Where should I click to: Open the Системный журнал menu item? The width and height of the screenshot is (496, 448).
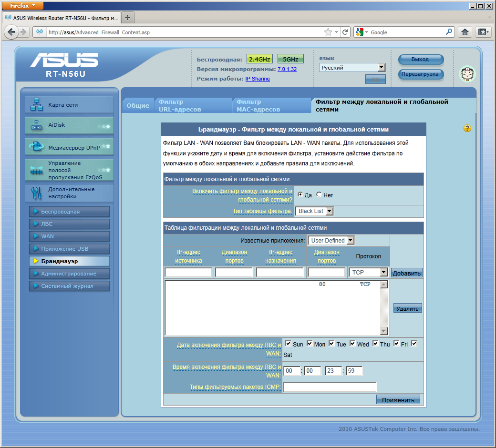tap(70, 286)
